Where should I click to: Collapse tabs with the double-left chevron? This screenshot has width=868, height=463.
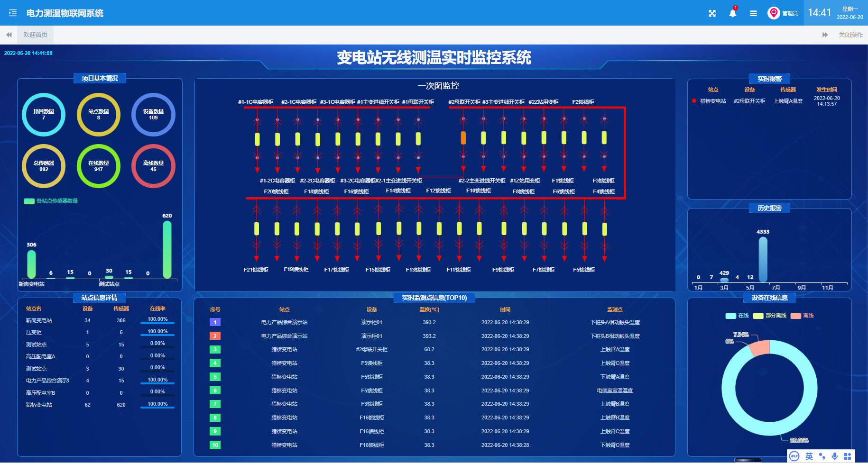[9, 34]
